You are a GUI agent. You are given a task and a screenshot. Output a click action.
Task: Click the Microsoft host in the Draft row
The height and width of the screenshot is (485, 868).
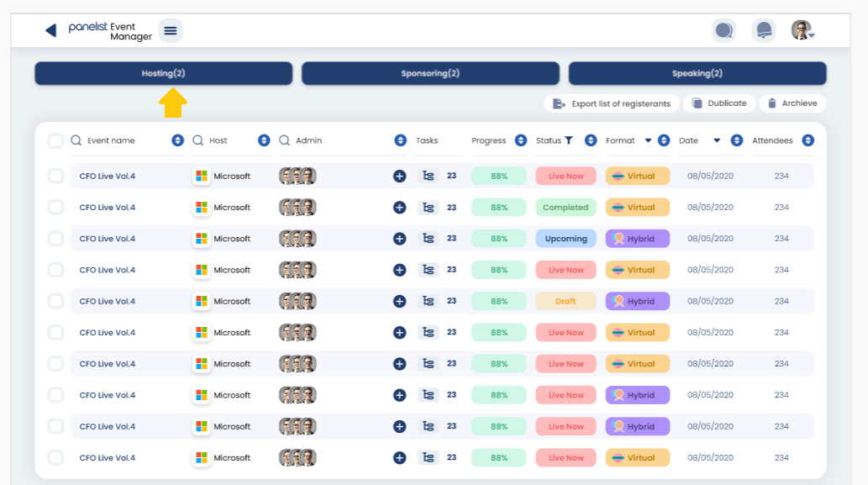tap(222, 301)
